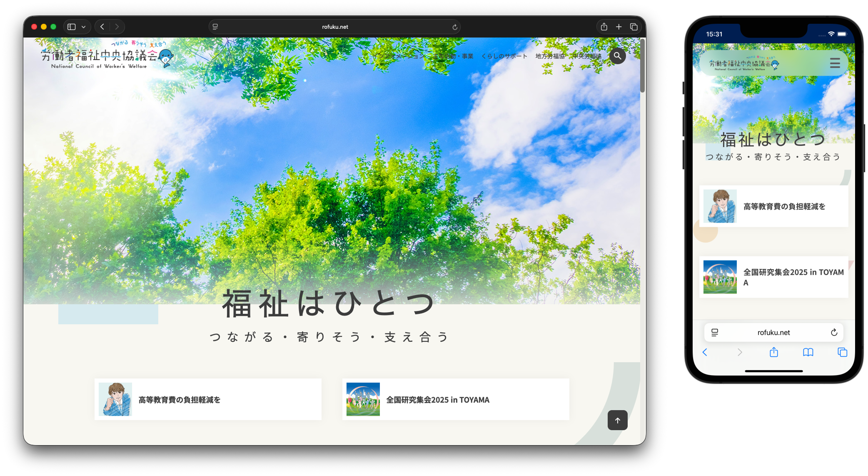Toggle the Safari sidebar button

(x=72, y=27)
